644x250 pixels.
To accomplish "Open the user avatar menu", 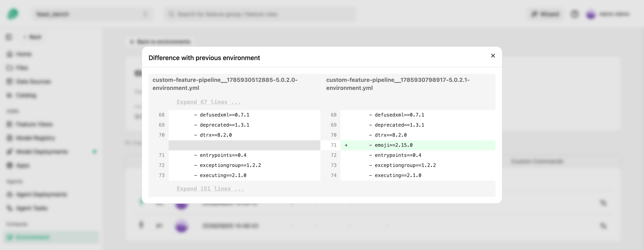I will (591, 14).
